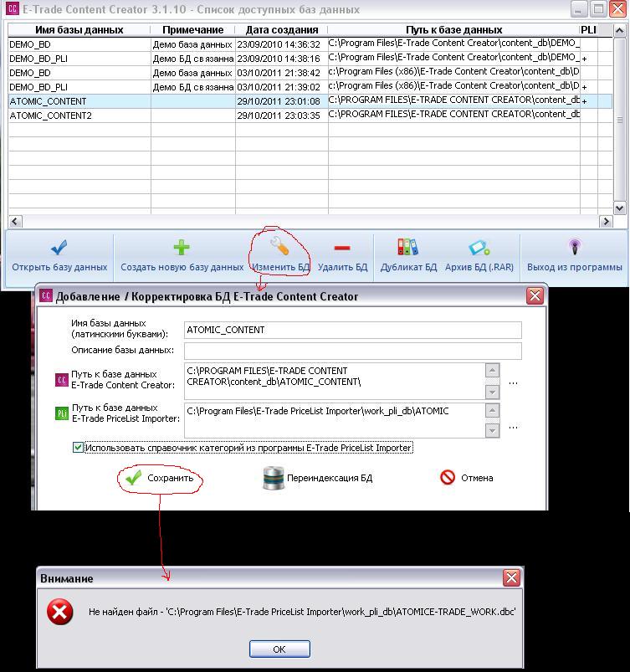Click the Архив БД (.RAR) icon
The width and height of the screenshot is (630, 672).
(x=479, y=248)
